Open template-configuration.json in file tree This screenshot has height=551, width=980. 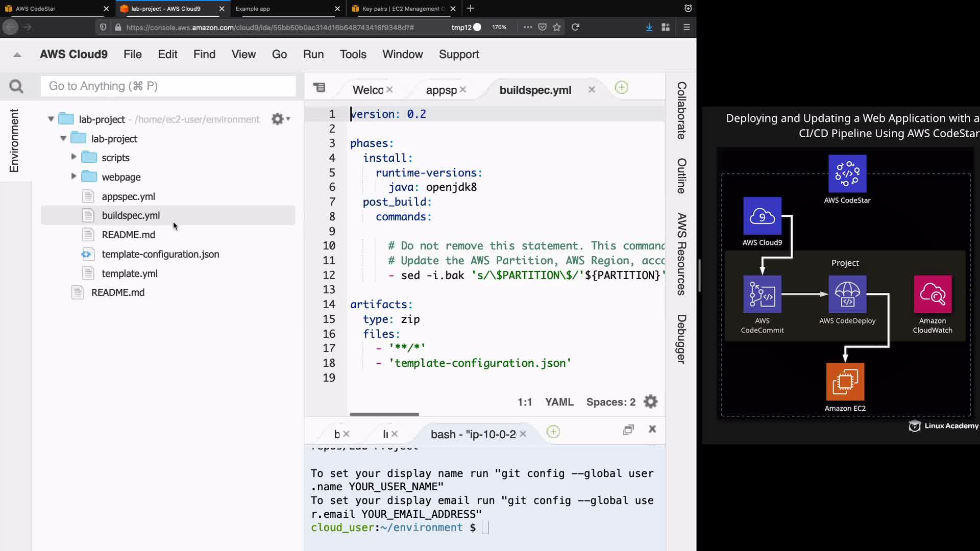point(160,254)
